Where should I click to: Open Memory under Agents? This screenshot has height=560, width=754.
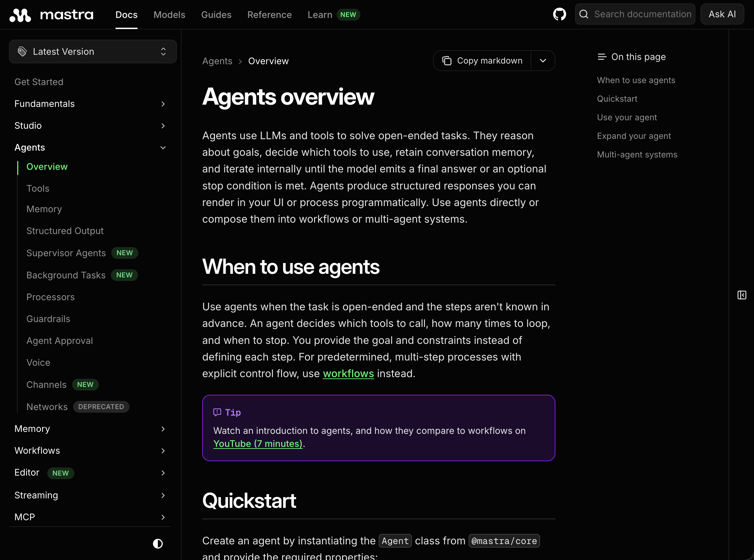pyautogui.click(x=44, y=209)
